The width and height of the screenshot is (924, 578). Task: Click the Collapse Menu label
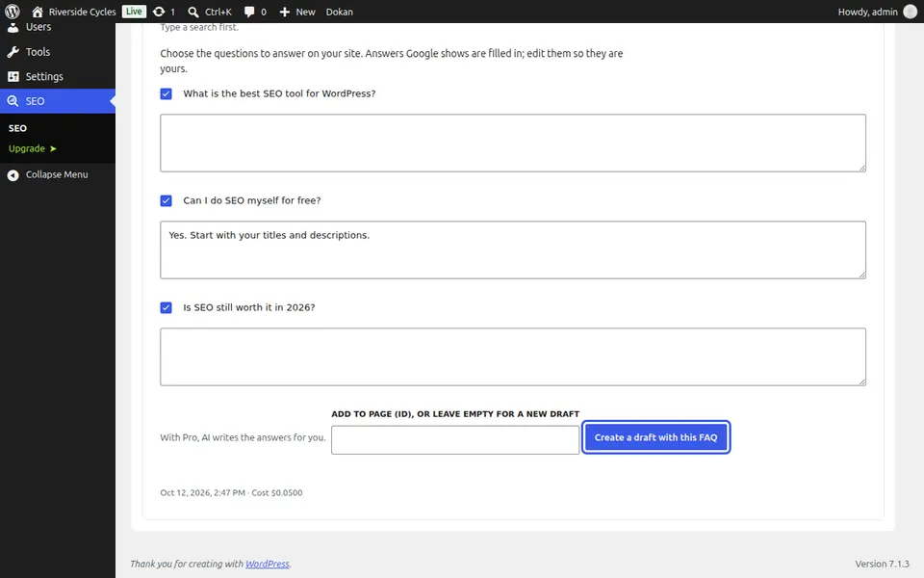click(x=57, y=174)
